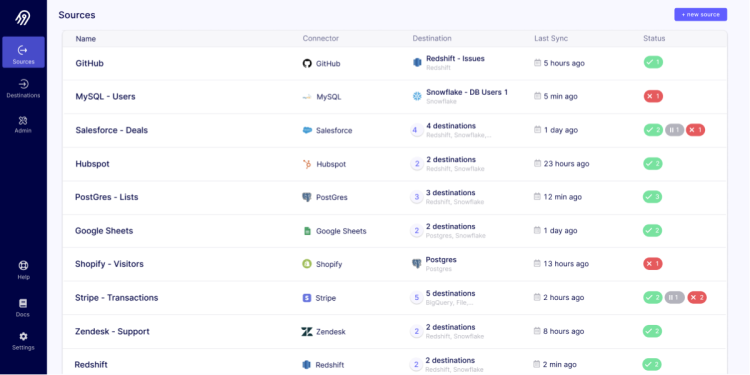Click the green success badge on PostGres - Lists
This screenshot has width=750, height=375.
tap(652, 197)
